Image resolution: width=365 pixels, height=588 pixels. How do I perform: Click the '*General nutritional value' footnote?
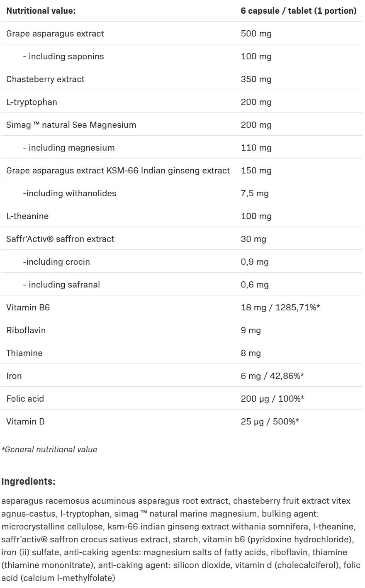click(x=49, y=449)
